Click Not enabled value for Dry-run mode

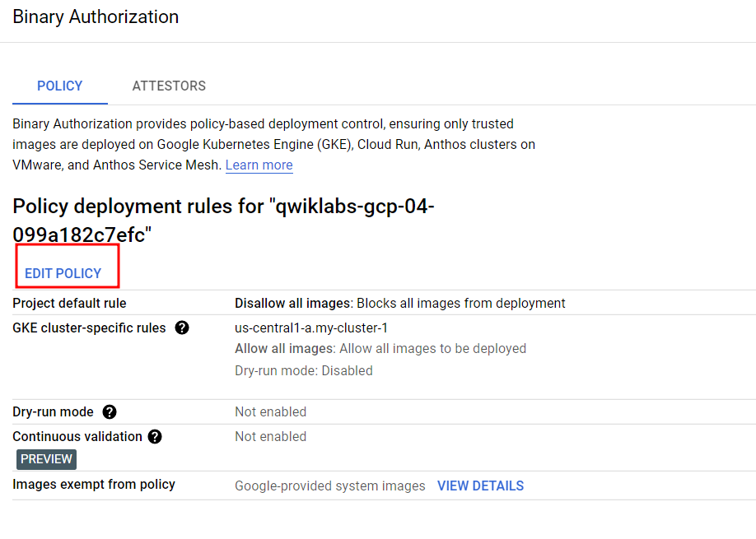coord(270,411)
